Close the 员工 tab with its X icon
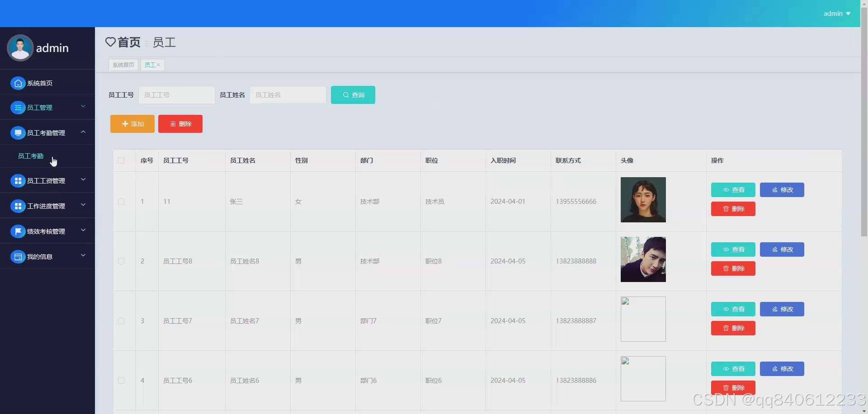The width and height of the screenshot is (868, 414). (158, 65)
